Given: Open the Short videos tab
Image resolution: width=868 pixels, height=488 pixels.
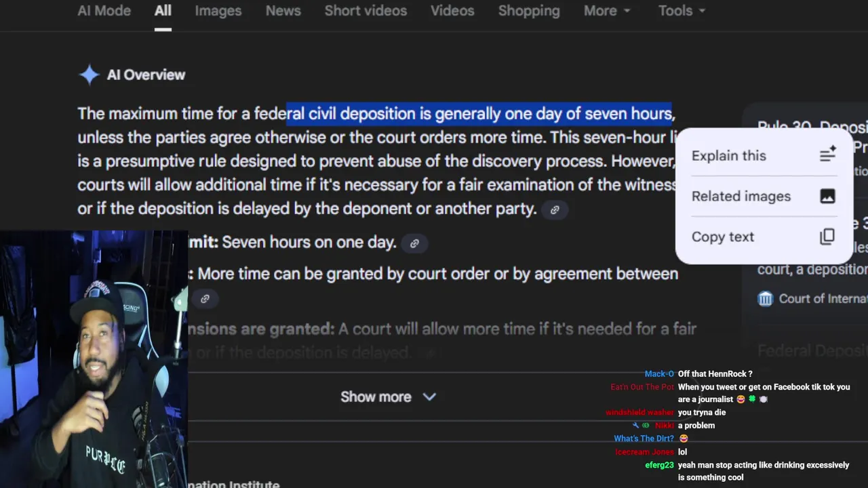Looking at the screenshot, I should pyautogui.click(x=366, y=11).
